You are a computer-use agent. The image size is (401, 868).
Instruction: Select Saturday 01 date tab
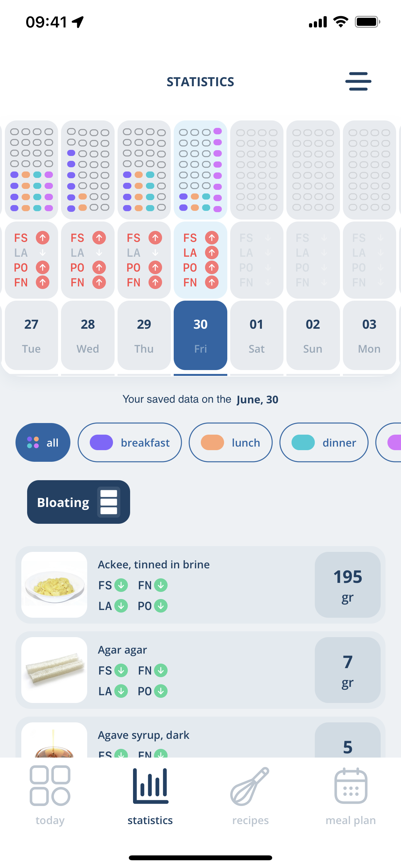pyautogui.click(x=256, y=336)
